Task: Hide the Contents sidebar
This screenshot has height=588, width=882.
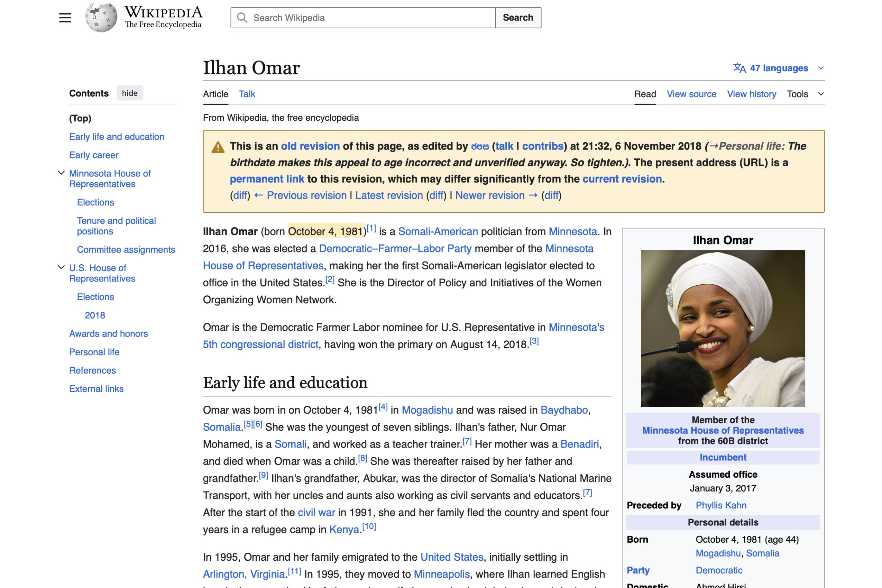Action: (x=129, y=93)
